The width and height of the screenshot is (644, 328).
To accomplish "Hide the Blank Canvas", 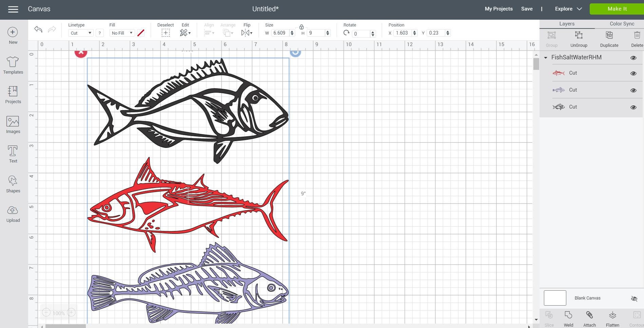I will 634,298.
